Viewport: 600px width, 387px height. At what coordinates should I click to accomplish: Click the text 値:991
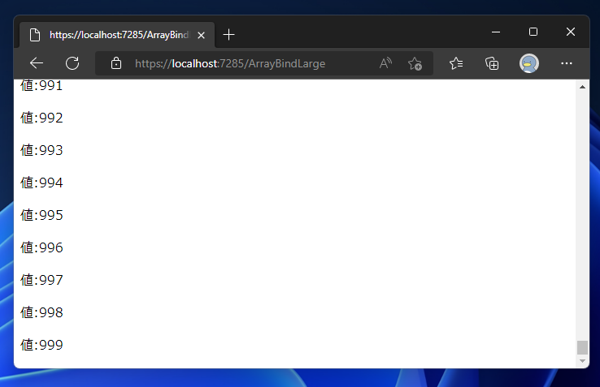[41, 86]
